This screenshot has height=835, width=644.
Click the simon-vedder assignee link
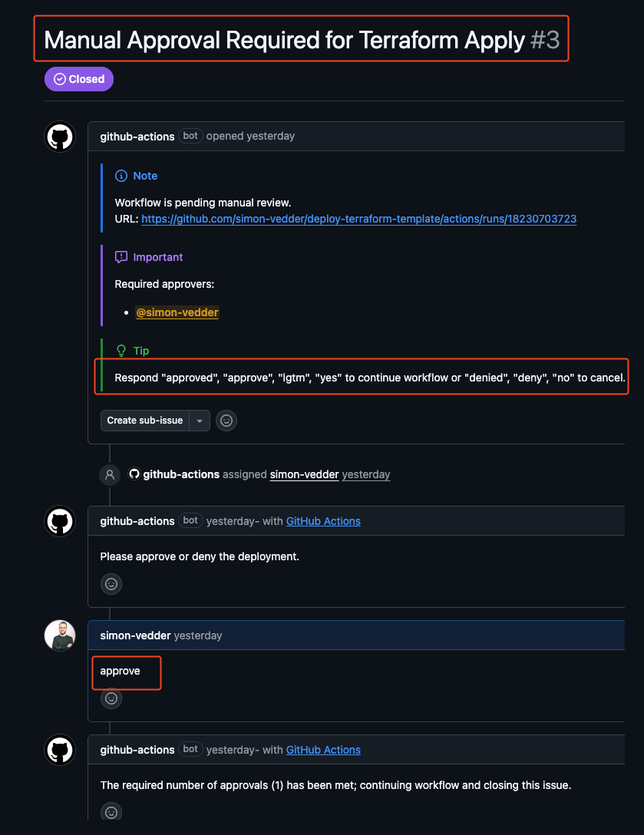click(302, 474)
